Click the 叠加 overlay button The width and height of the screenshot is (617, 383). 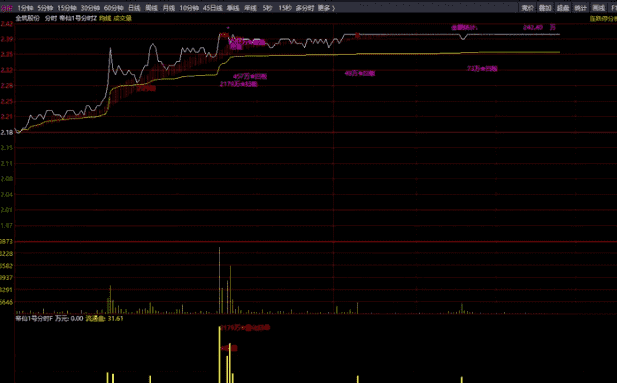pos(545,8)
